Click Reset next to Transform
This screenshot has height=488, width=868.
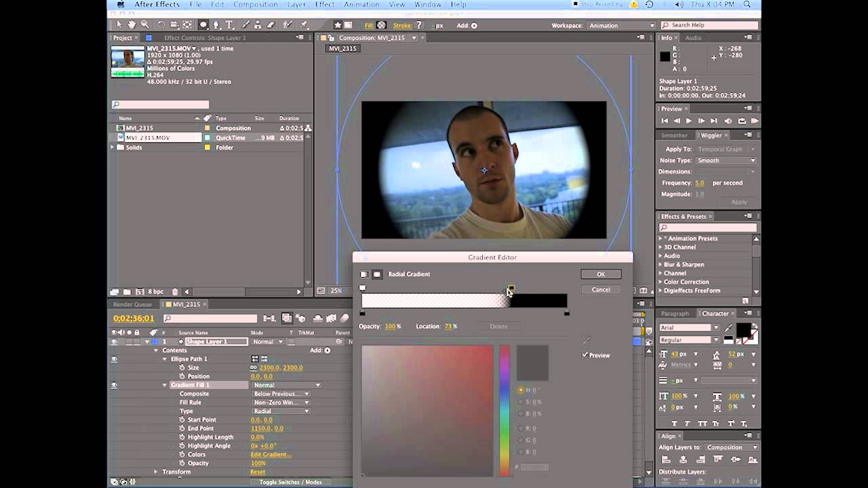point(258,472)
